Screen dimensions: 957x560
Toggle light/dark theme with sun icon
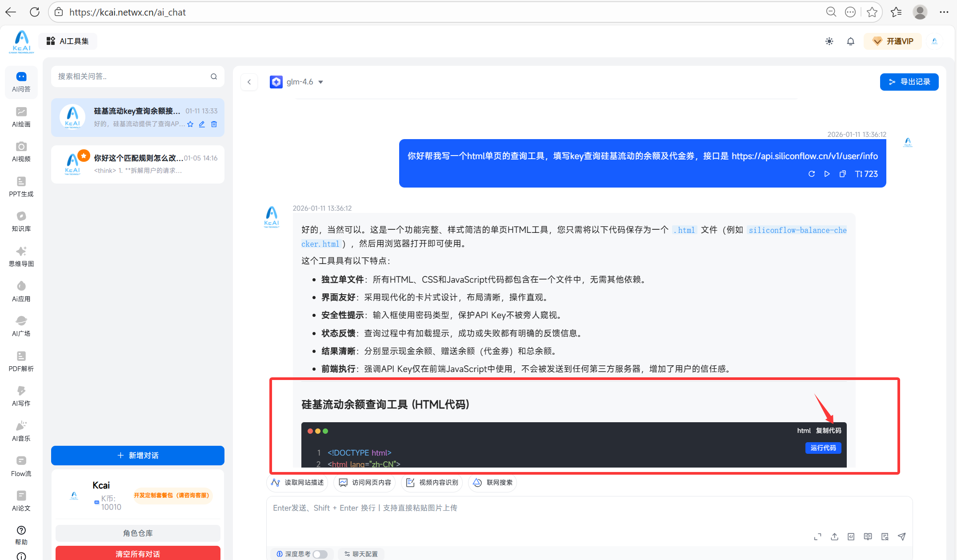[x=829, y=41]
